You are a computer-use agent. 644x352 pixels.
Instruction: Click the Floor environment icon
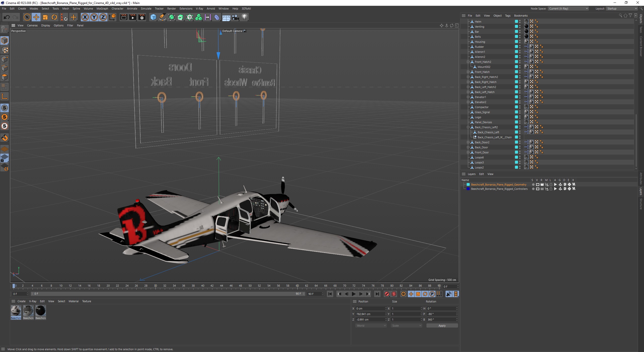click(x=226, y=17)
